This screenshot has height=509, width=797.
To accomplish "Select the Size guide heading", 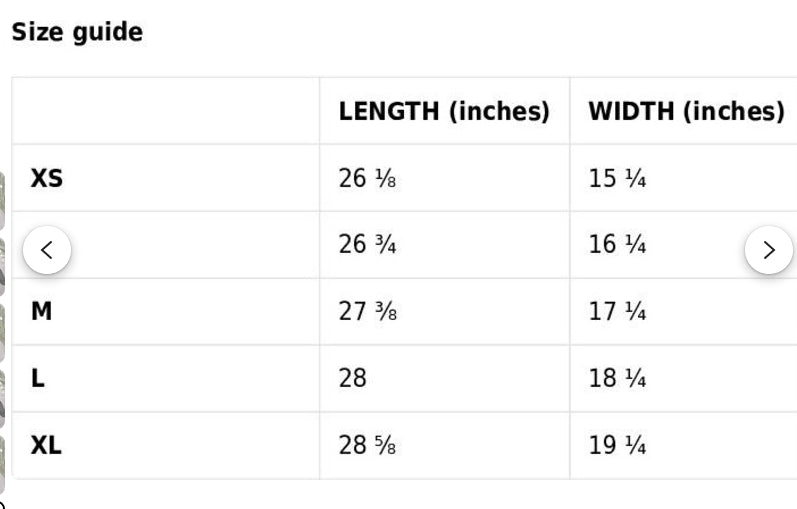I will (77, 32).
